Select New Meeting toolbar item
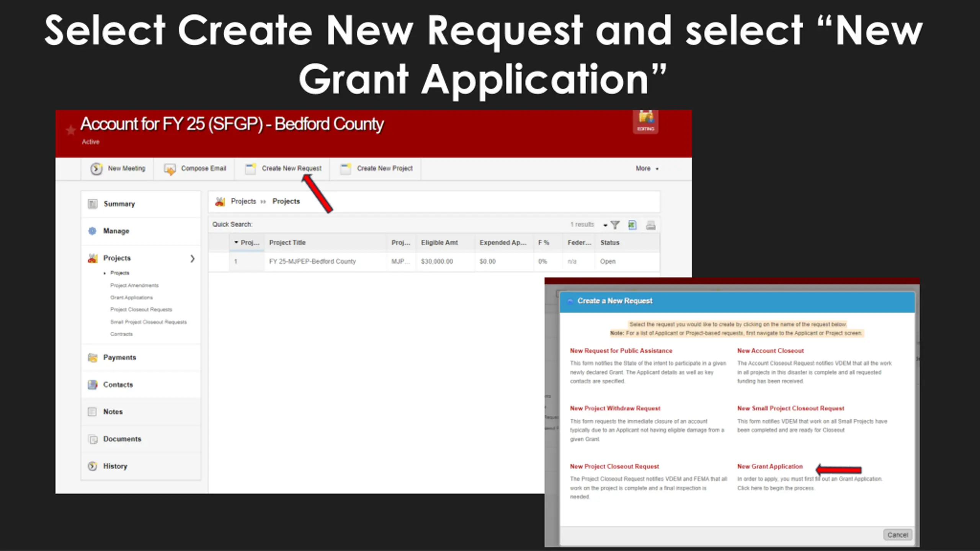Viewport: 980px width, 551px height. point(118,169)
